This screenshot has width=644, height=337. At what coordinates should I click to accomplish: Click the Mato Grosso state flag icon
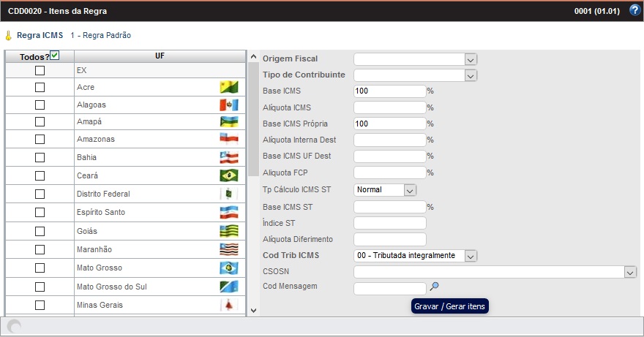[x=229, y=268]
